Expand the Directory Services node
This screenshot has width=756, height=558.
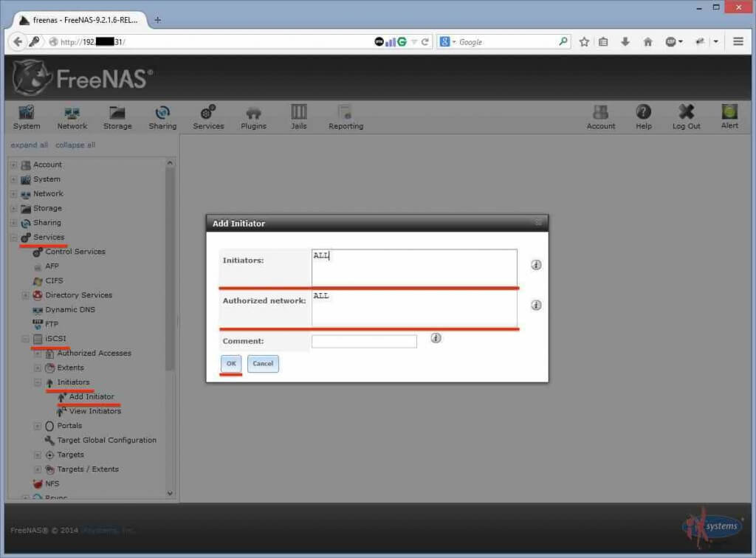point(26,295)
